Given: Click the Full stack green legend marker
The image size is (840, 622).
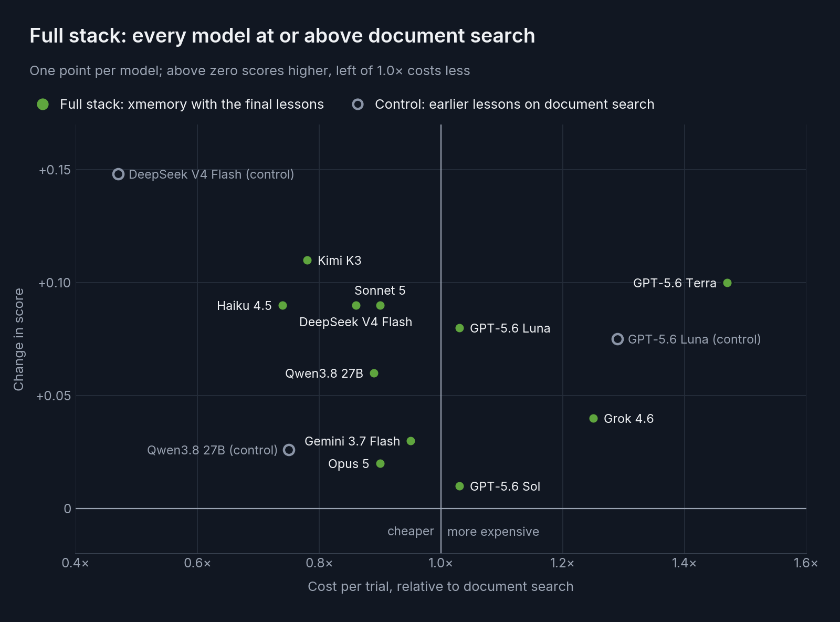Looking at the screenshot, I should click(43, 105).
